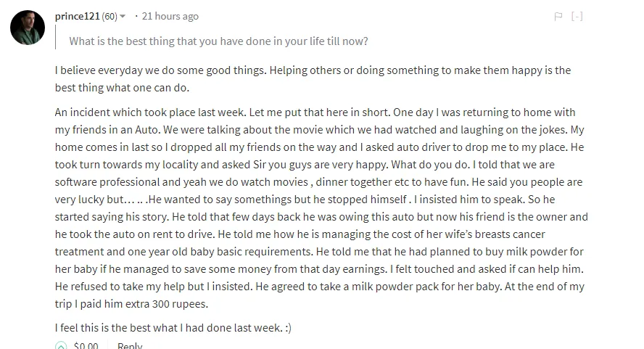
Task: Open the '21 hours ago' timestamp permalink
Action: click(x=170, y=16)
